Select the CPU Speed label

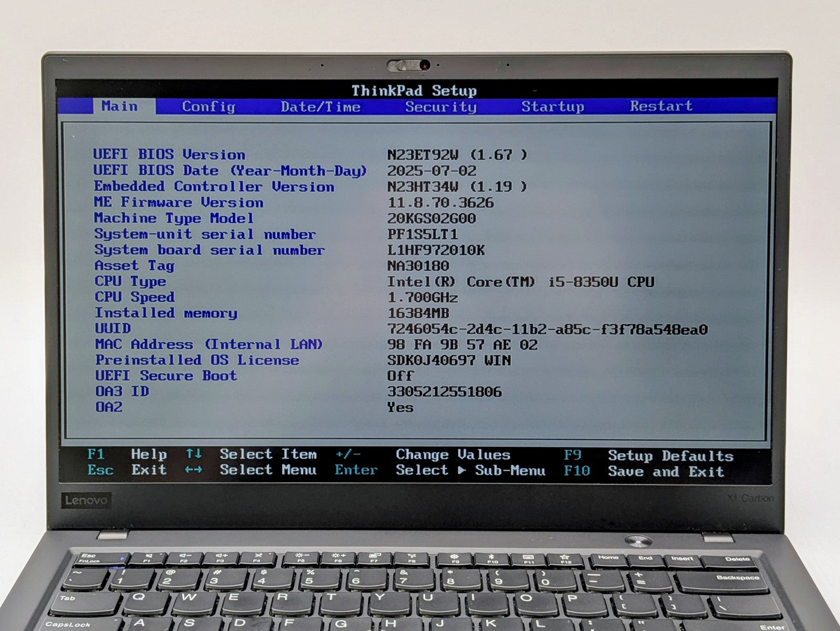(x=134, y=297)
